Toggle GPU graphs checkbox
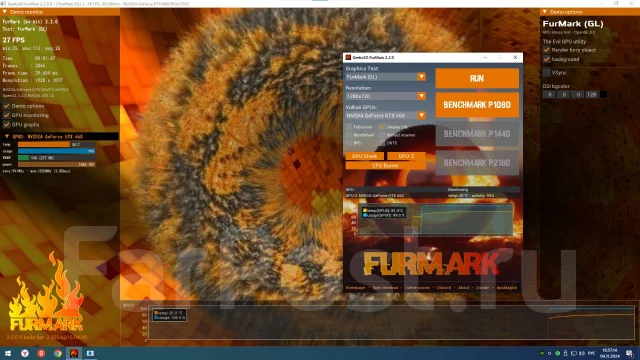The width and height of the screenshot is (640, 360). click(x=7, y=125)
